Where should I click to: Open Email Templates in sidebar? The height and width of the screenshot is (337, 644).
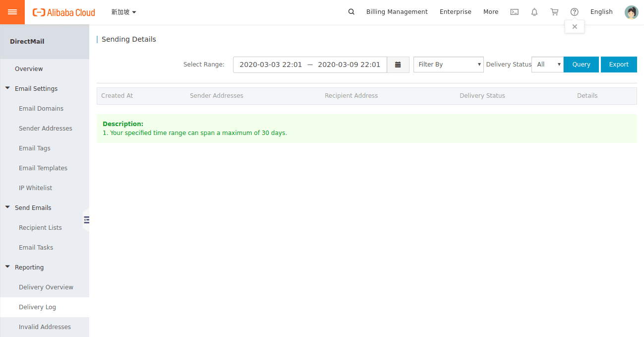43,168
